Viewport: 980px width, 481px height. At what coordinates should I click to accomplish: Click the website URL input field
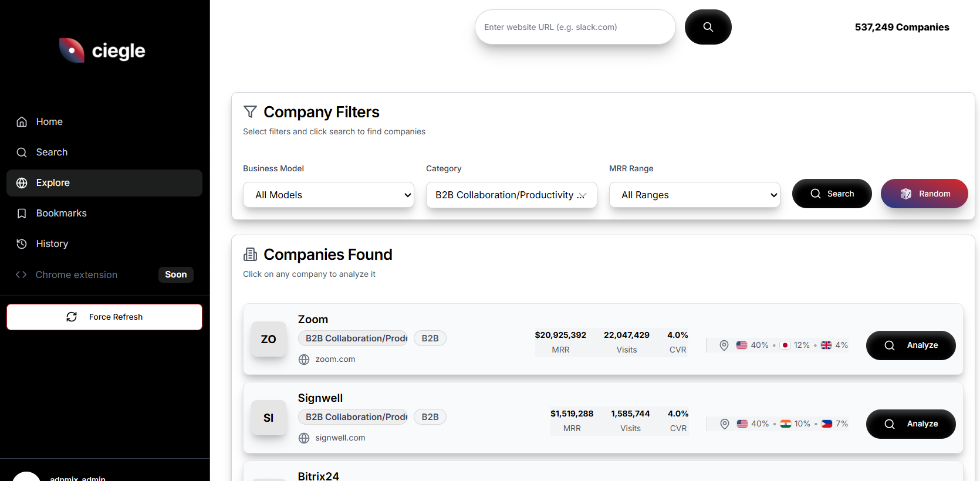coord(575,27)
